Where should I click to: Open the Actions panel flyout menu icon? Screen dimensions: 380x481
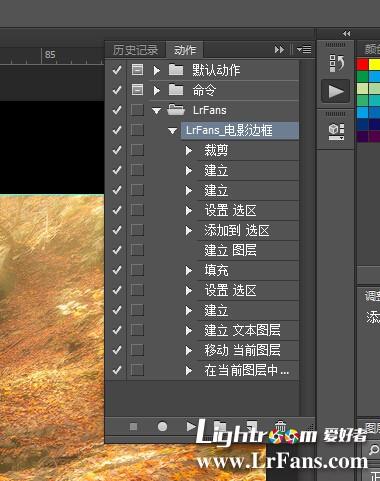(304, 50)
